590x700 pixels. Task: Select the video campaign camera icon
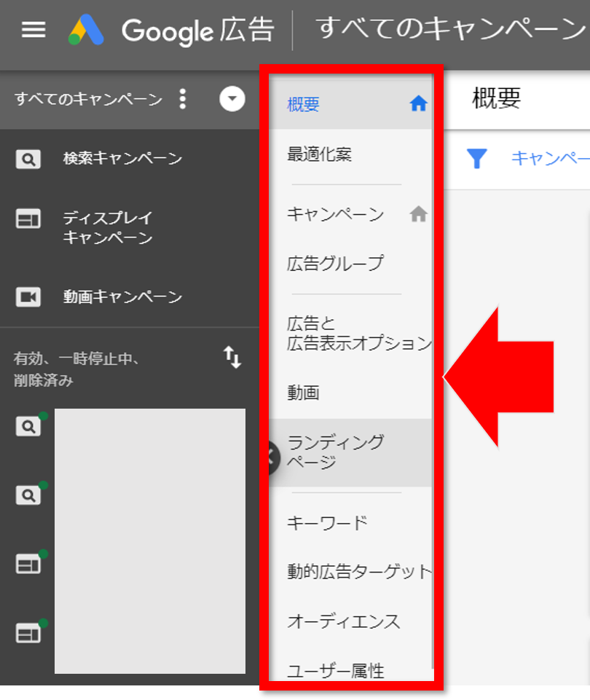pyautogui.click(x=28, y=297)
